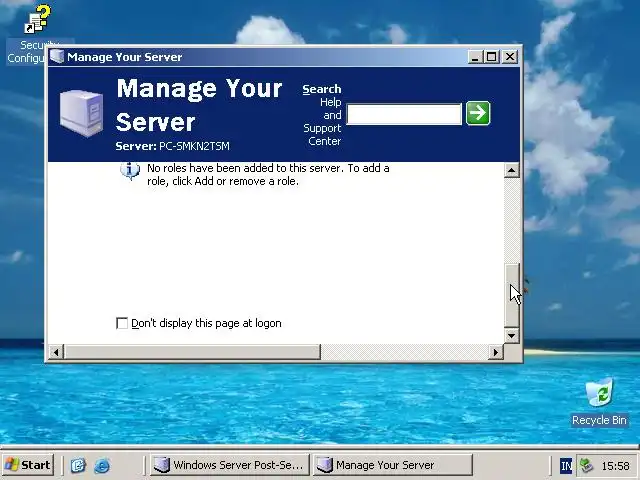Maximize the Manage Your Server window

point(491,57)
